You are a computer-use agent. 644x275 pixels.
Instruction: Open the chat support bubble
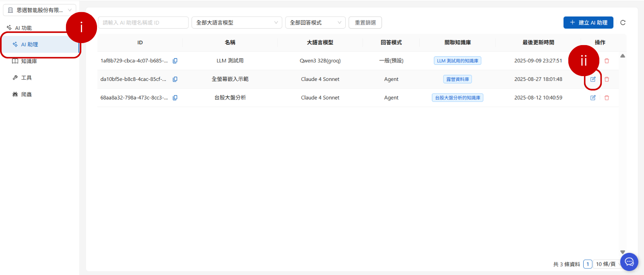629,262
